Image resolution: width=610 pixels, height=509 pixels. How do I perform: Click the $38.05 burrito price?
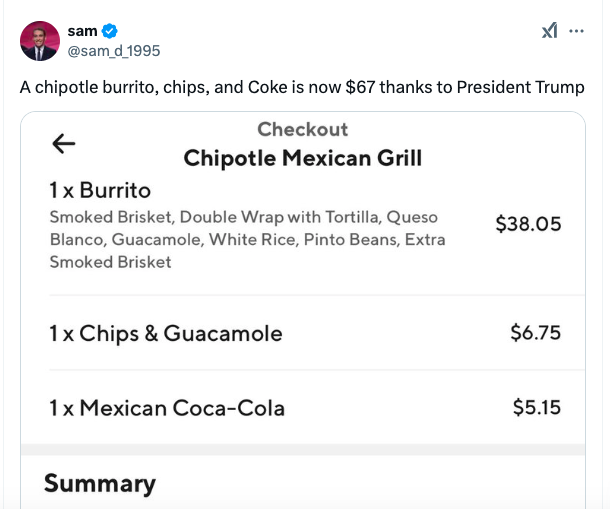click(528, 224)
